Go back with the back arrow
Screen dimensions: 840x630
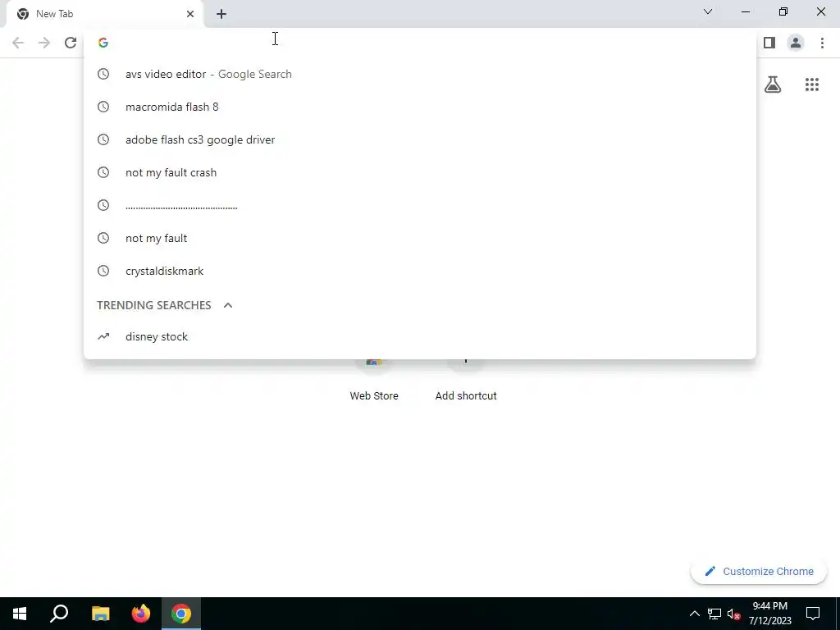[18, 43]
